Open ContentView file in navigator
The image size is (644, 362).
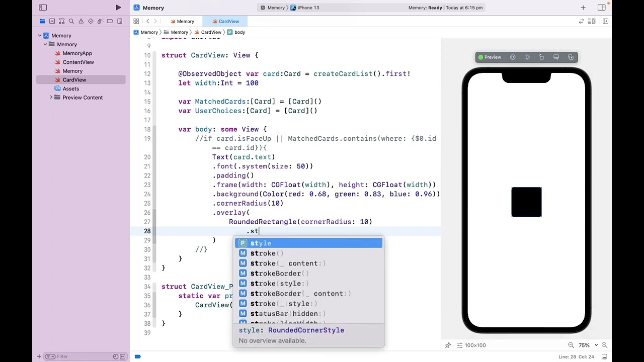pos(78,62)
